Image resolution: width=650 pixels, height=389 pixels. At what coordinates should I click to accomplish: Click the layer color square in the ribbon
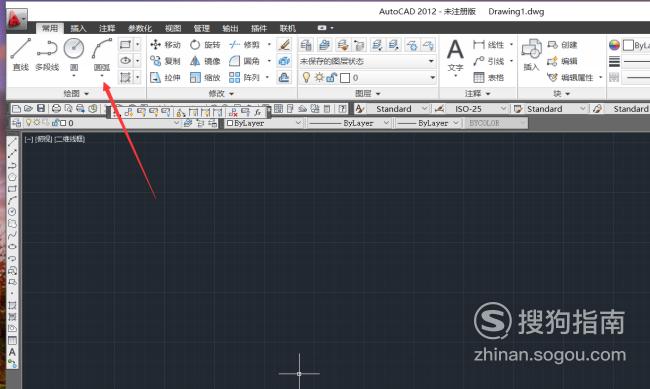click(x=344, y=78)
